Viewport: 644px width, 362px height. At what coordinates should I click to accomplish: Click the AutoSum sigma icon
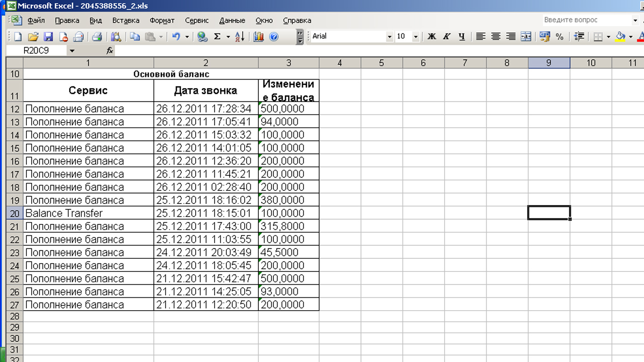(217, 37)
